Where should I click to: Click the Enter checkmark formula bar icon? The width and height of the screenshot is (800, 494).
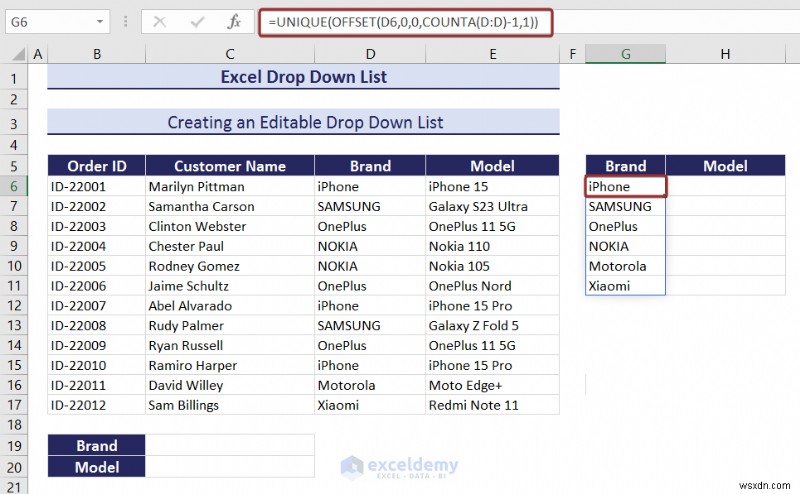[197, 22]
